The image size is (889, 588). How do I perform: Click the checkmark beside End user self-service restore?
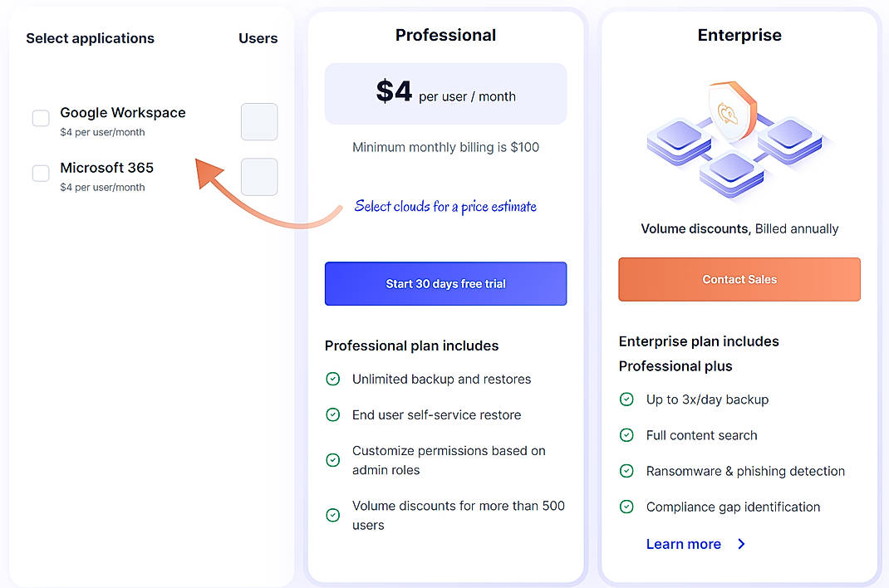(x=333, y=414)
